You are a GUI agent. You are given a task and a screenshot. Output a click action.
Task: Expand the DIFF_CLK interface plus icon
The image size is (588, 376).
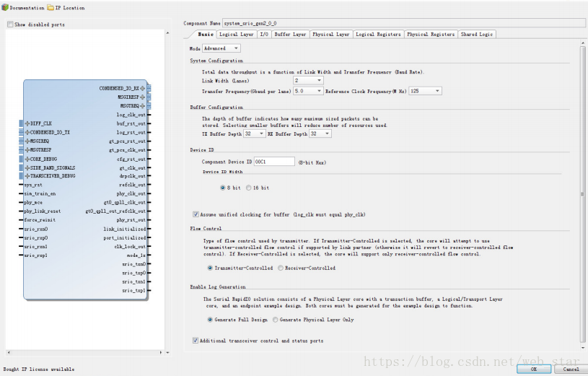[27, 123]
